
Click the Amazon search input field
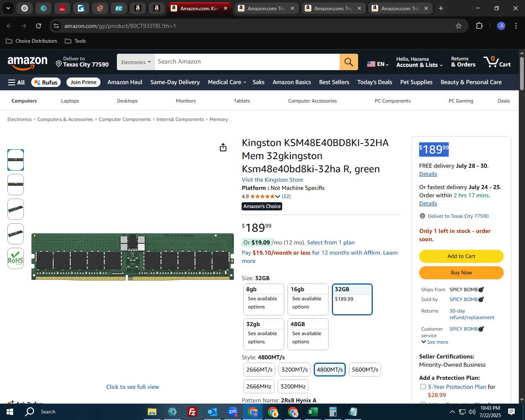(x=247, y=62)
